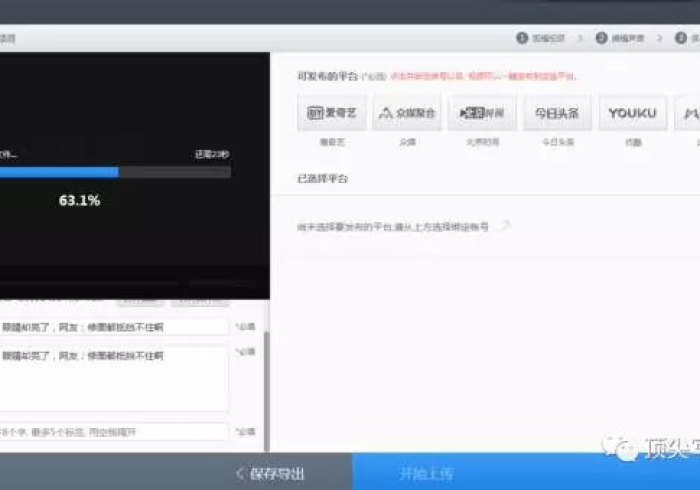Click the right small button above title field
This screenshot has height=490, width=700.
(200, 301)
